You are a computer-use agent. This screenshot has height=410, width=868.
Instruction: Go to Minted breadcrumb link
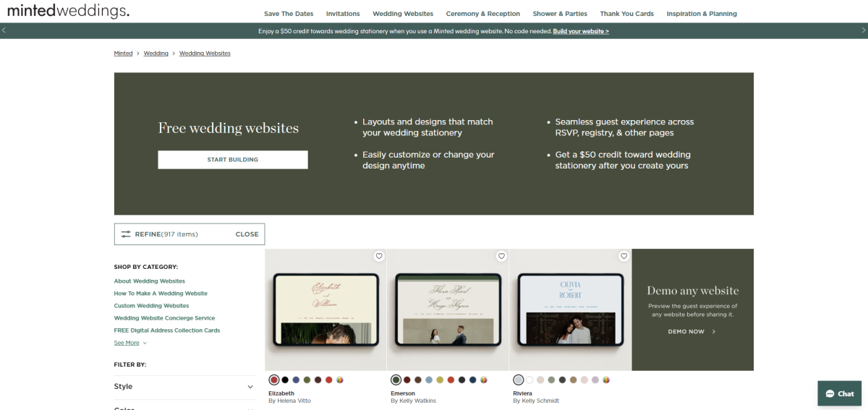click(x=123, y=54)
